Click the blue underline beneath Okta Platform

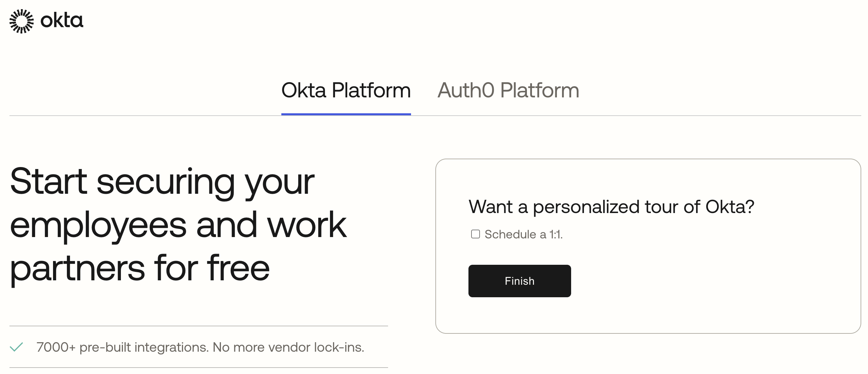(x=346, y=114)
